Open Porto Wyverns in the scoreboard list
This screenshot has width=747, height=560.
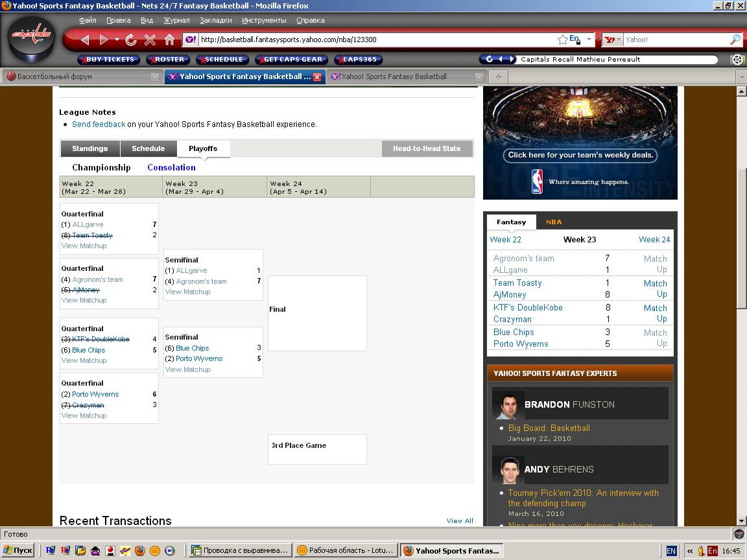[521, 344]
